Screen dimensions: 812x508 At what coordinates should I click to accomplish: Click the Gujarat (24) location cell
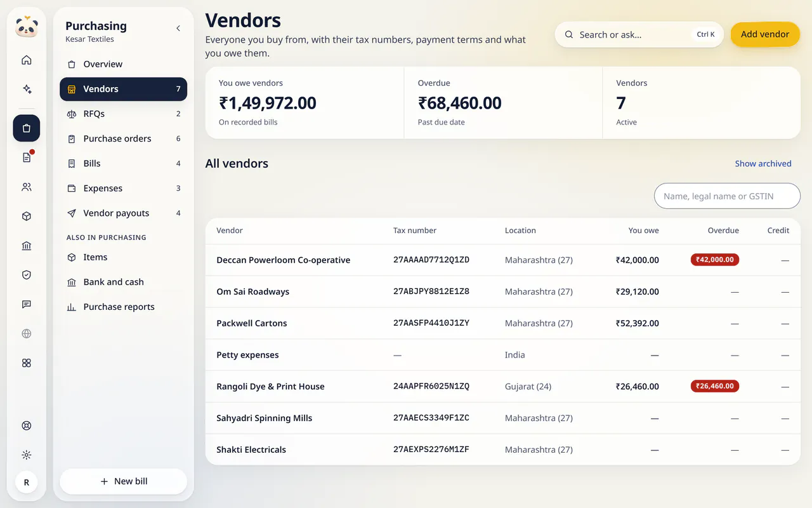click(x=528, y=386)
